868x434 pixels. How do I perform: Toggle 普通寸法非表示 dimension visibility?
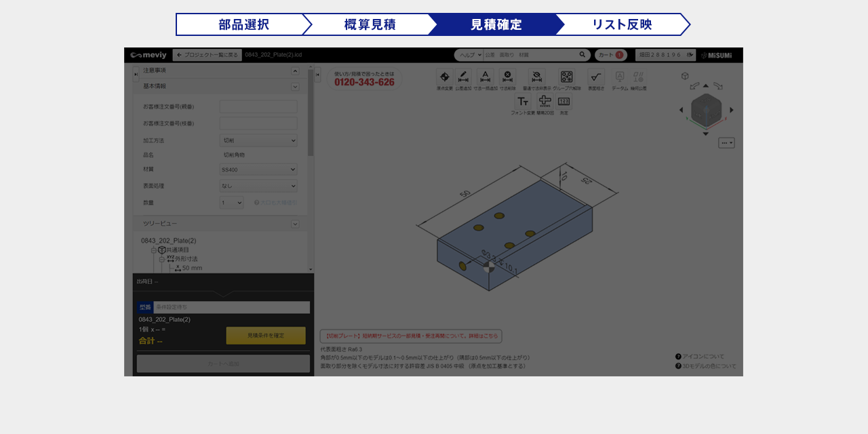tap(536, 77)
